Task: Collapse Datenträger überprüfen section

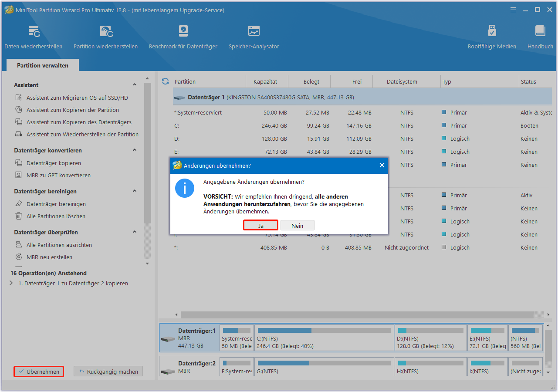Action: point(135,232)
